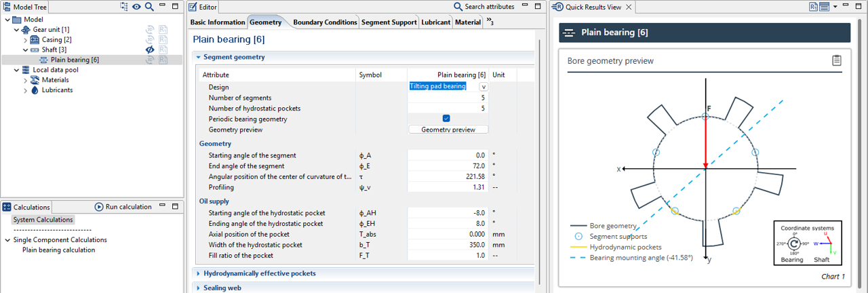Click the 3D view icon for Gear unit
868x293 pixels.
(151, 30)
